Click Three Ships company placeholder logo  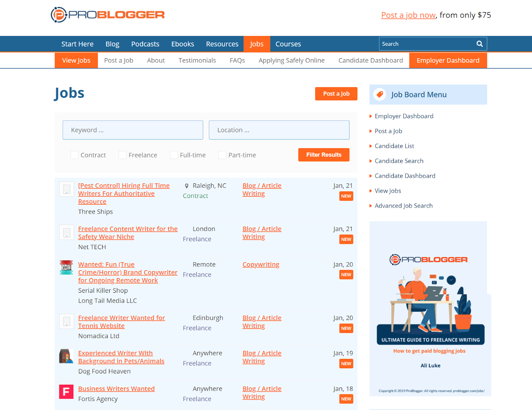(66, 189)
